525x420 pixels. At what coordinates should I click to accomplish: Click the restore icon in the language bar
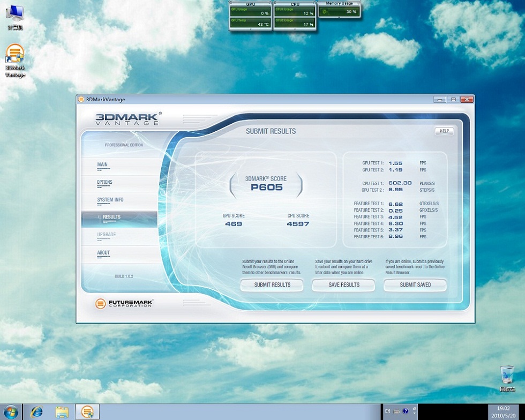tap(415, 409)
